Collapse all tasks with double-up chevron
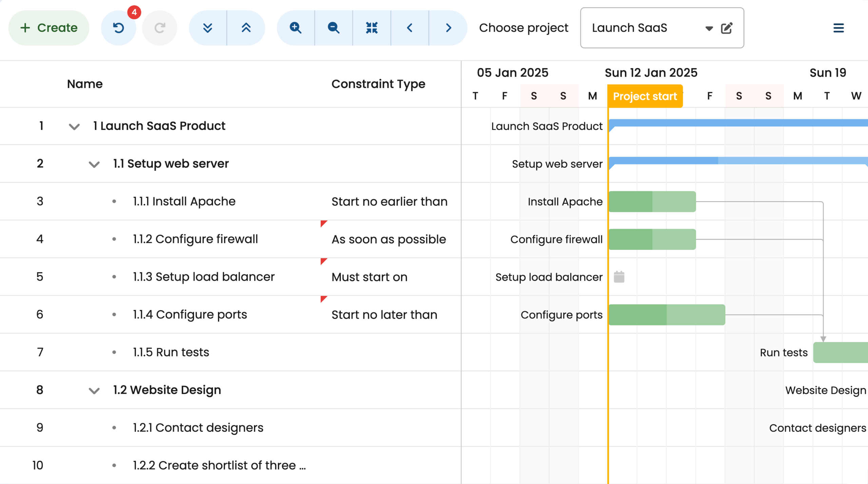The width and height of the screenshot is (868, 484). coord(246,28)
